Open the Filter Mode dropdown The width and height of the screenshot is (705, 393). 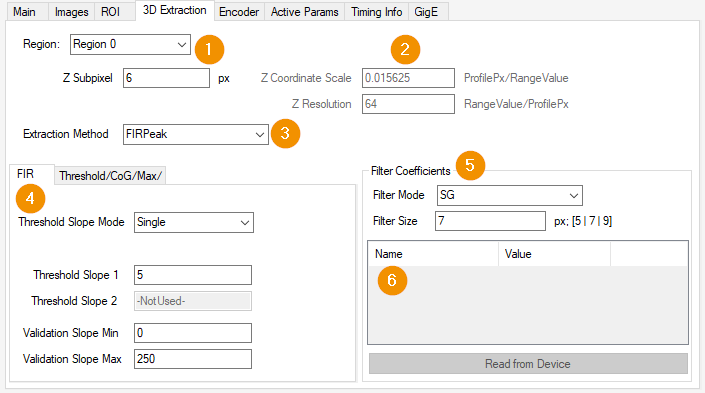[510, 195]
